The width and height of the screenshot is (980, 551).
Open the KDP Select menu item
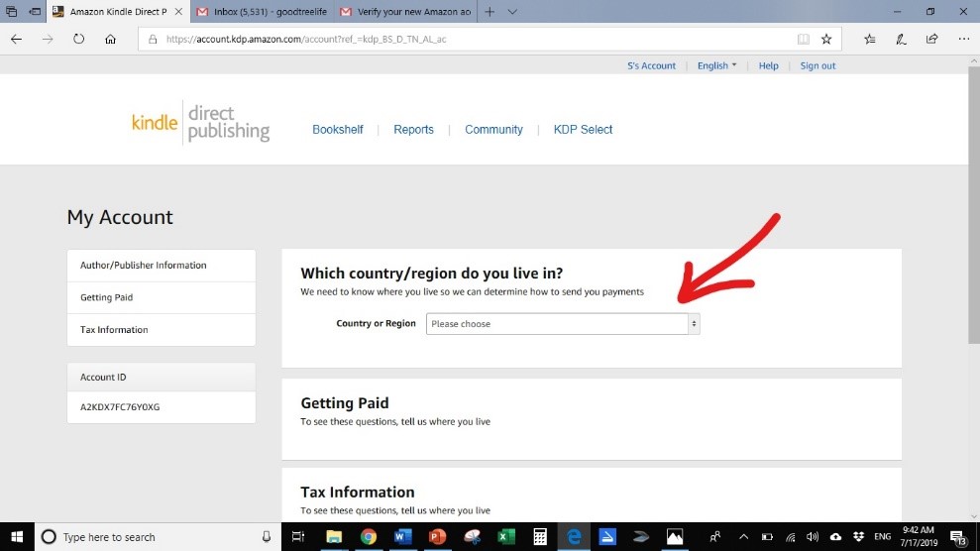point(583,129)
